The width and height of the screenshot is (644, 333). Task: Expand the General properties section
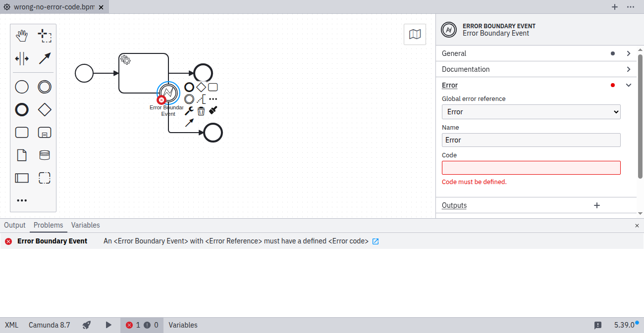coord(628,53)
